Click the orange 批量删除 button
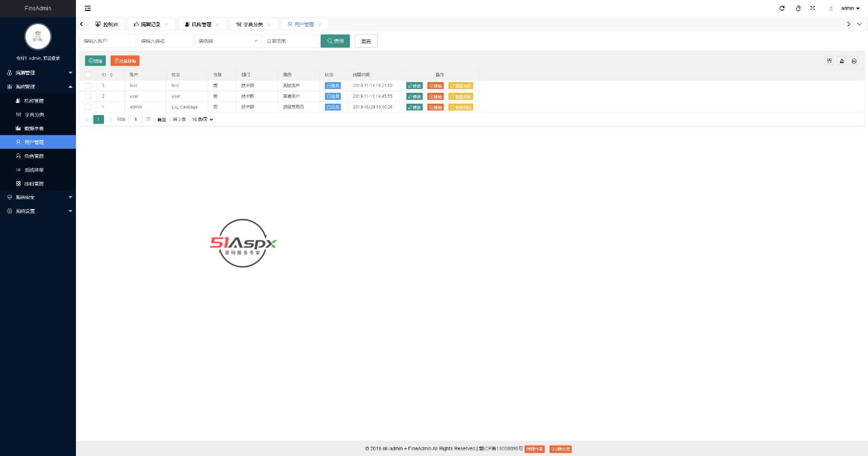Viewport: 868px width, 456px height. click(x=125, y=61)
